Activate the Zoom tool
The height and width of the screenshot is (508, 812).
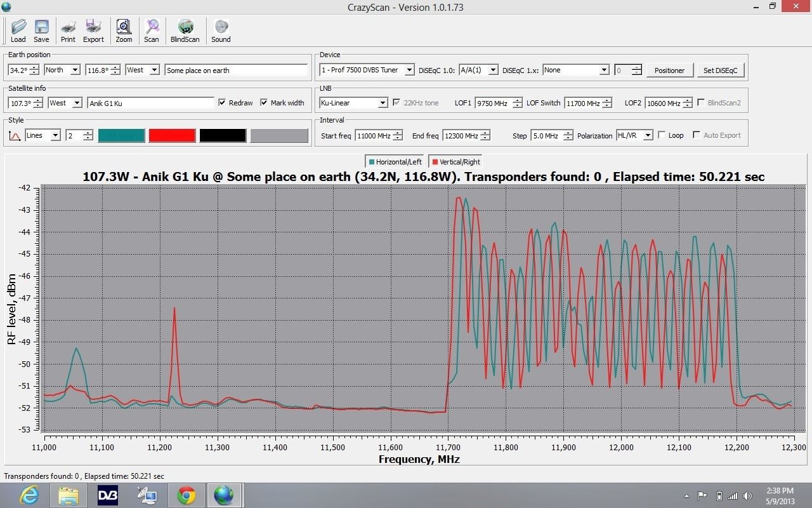pyautogui.click(x=124, y=30)
